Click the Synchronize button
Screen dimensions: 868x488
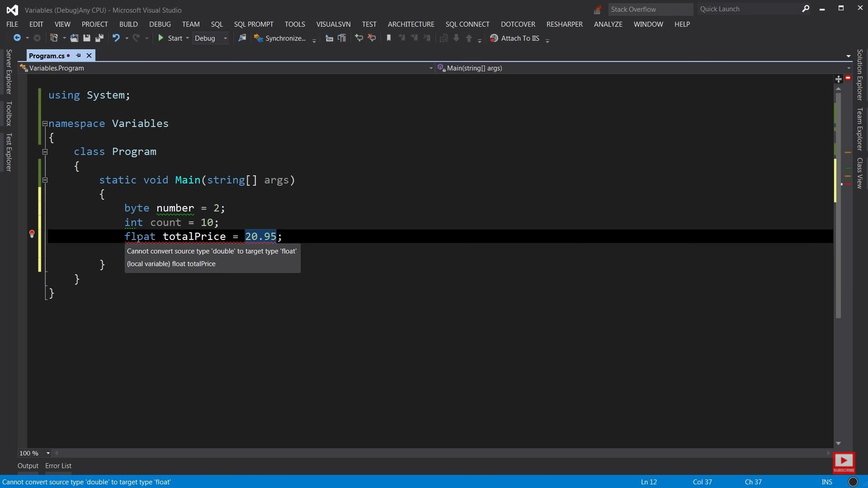[280, 38]
